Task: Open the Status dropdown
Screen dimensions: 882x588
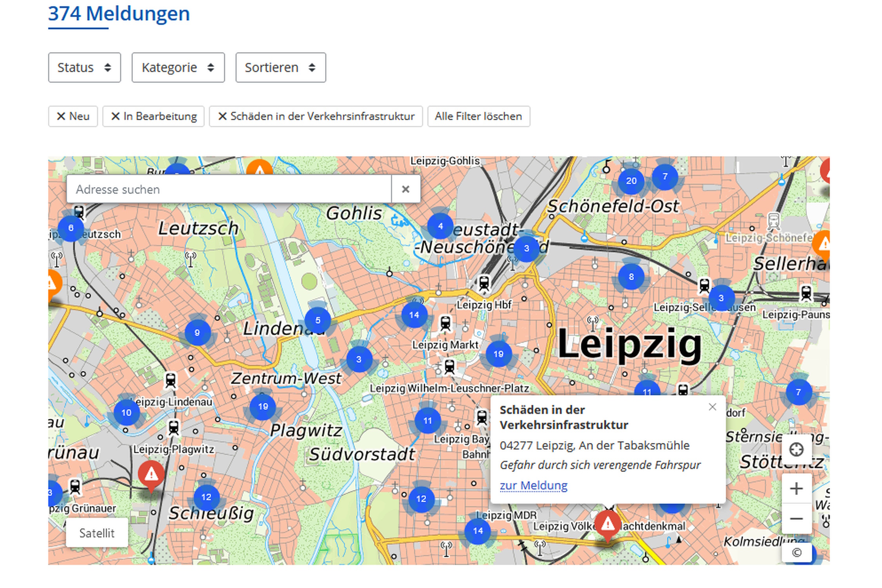Action: point(84,67)
